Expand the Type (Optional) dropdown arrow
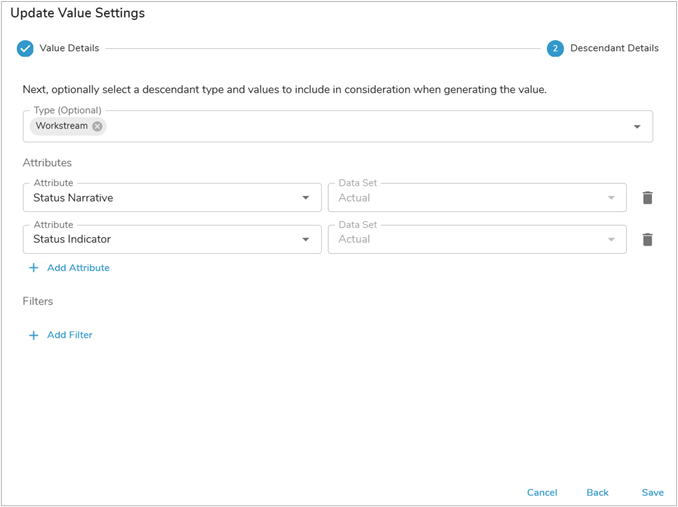The height and width of the screenshot is (507, 678). (x=637, y=127)
